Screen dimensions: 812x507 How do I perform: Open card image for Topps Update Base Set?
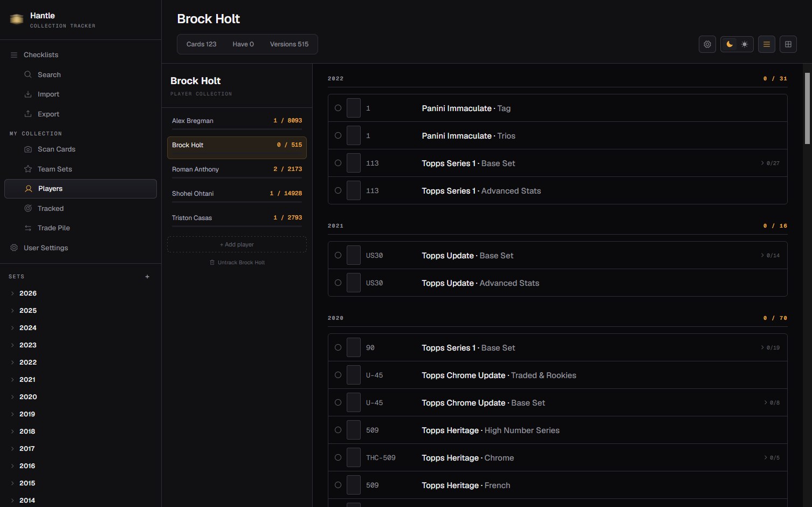click(354, 255)
